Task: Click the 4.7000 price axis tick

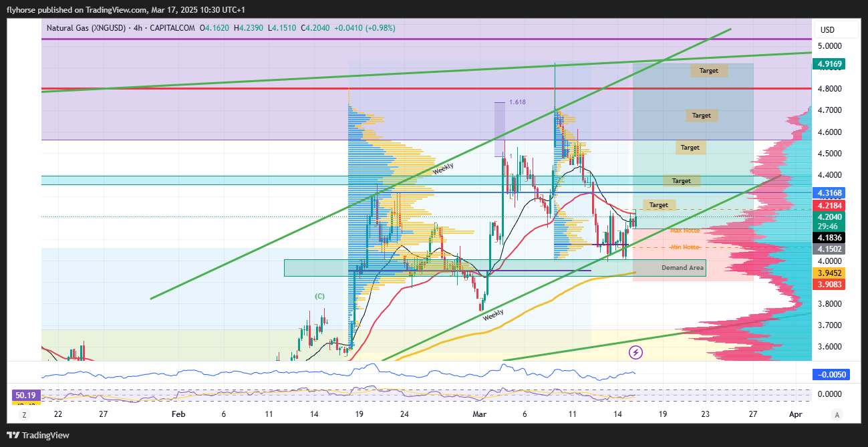Action: click(x=831, y=110)
